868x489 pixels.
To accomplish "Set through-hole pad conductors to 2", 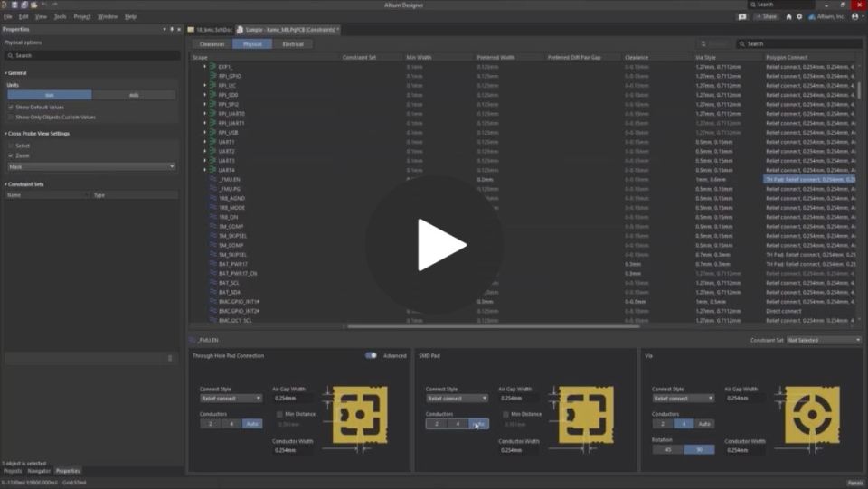I will tap(211, 424).
